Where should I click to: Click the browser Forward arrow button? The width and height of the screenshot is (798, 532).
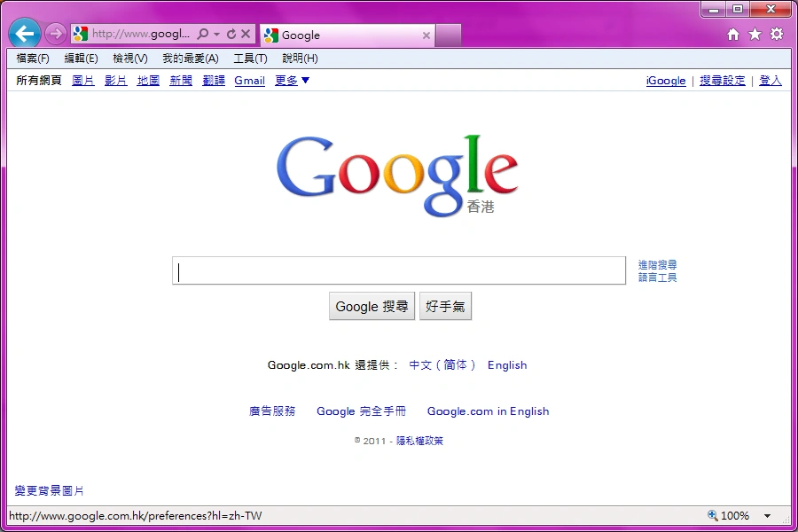[x=55, y=34]
